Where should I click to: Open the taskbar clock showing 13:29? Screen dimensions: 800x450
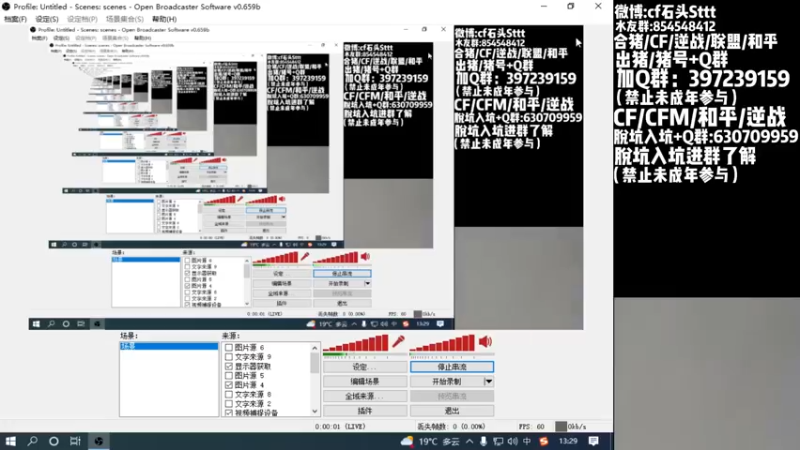tap(568, 441)
